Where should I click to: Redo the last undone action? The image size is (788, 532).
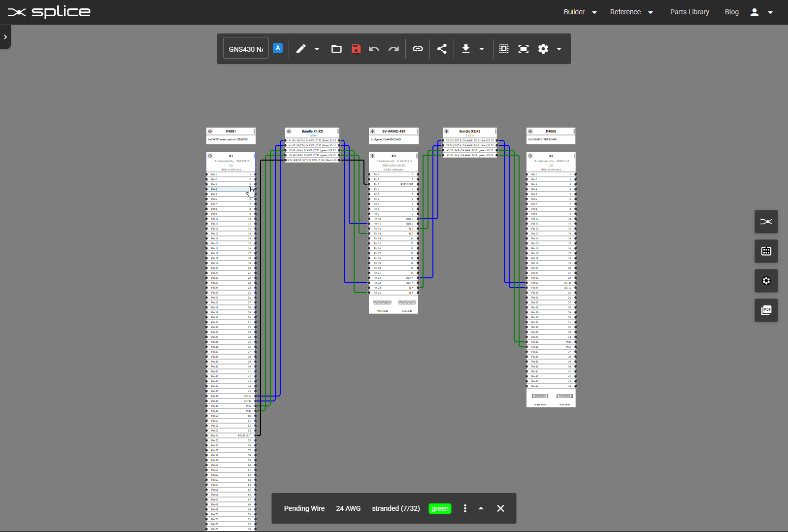pos(393,49)
